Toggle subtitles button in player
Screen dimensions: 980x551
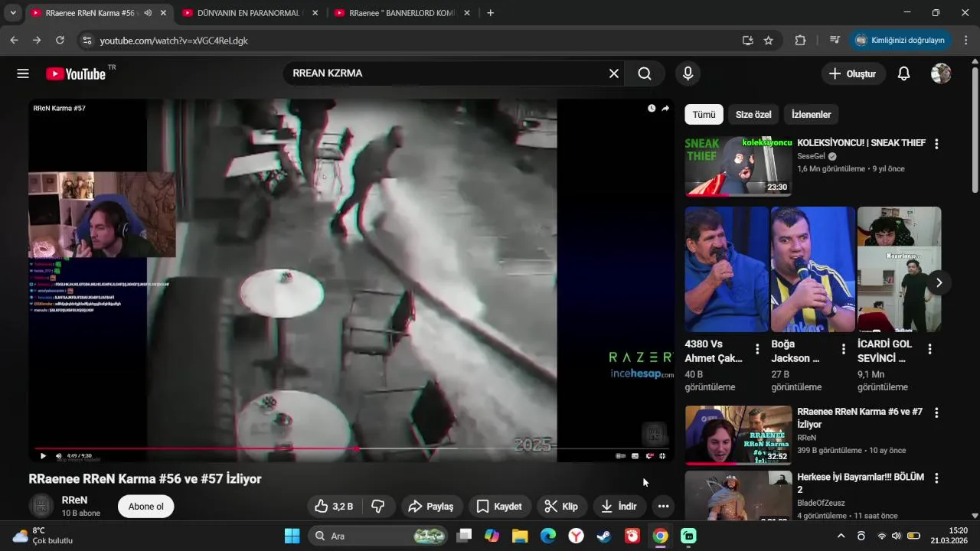[635, 455]
